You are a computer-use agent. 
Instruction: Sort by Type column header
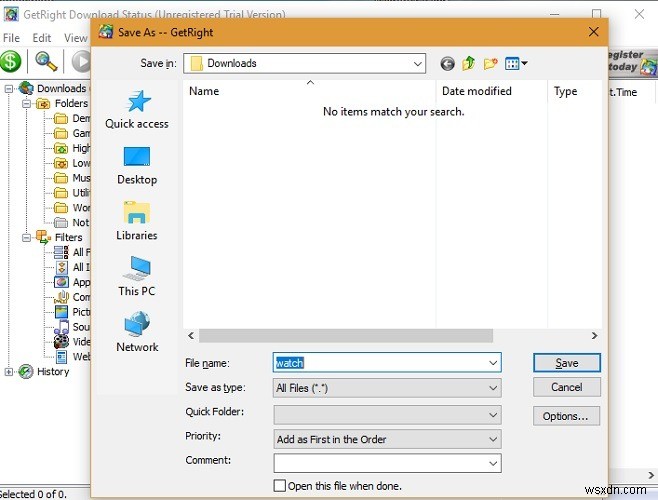click(574, 91)
